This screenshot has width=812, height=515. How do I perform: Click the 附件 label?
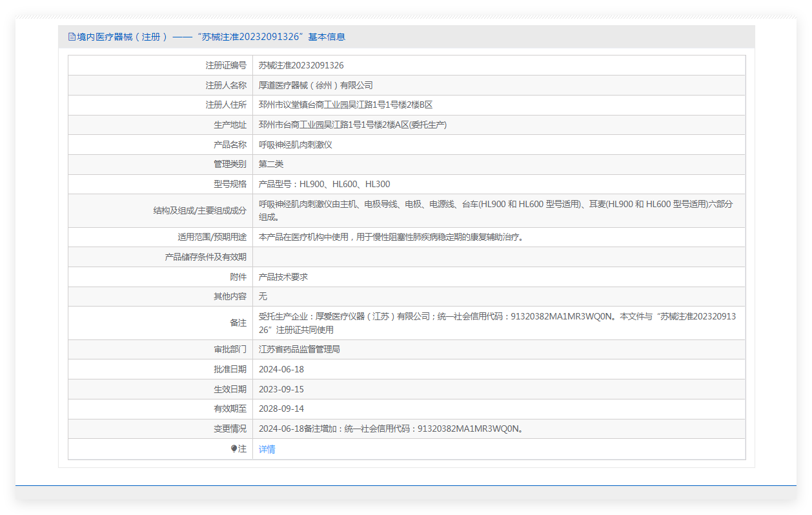(x=238, y=277)
